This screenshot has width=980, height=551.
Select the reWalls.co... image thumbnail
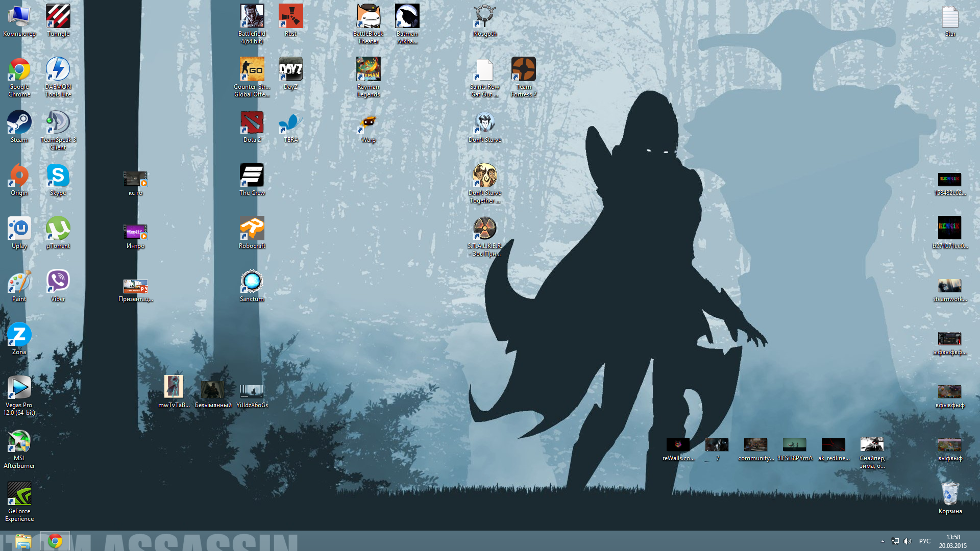coord(678,449)
